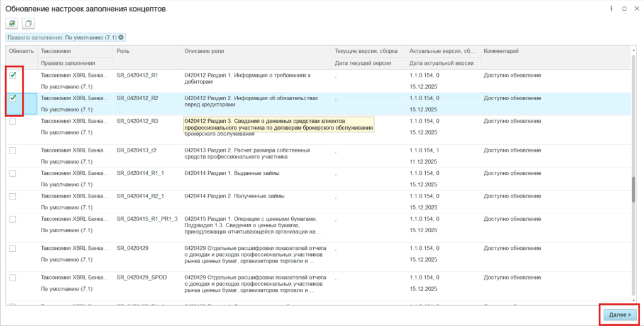Select the SR_0420415_R1_PR1_3 role cell
Screen dimensions: 644x326
147,218
